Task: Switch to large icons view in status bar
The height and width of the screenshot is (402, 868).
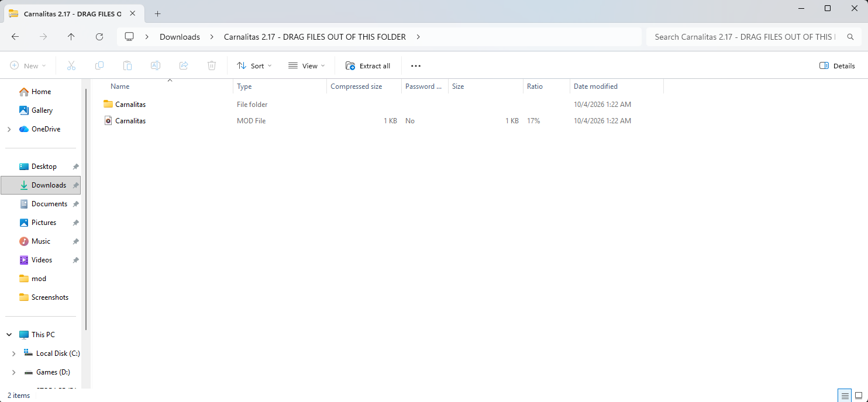Action: [x=859, y=396]
